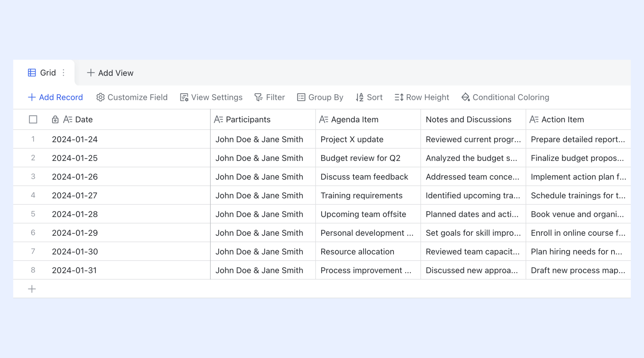644x358 pixels.
Task: Click the plus icon beside Add View
Action: coord(91,73)
